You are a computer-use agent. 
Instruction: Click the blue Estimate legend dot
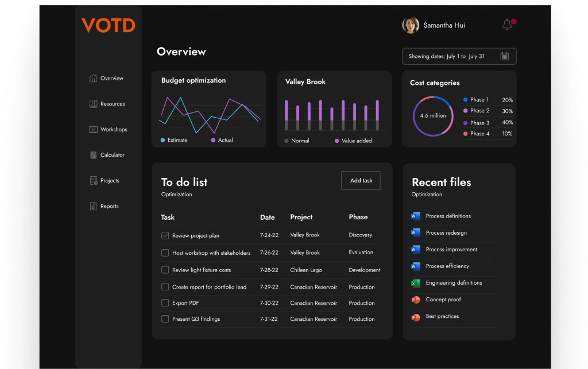163,140
